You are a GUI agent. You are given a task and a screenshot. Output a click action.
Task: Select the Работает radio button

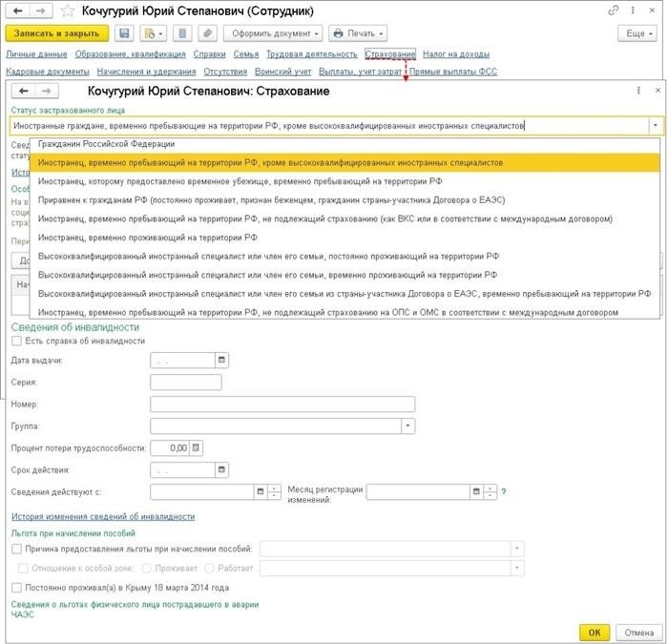(x=209, y=569)
